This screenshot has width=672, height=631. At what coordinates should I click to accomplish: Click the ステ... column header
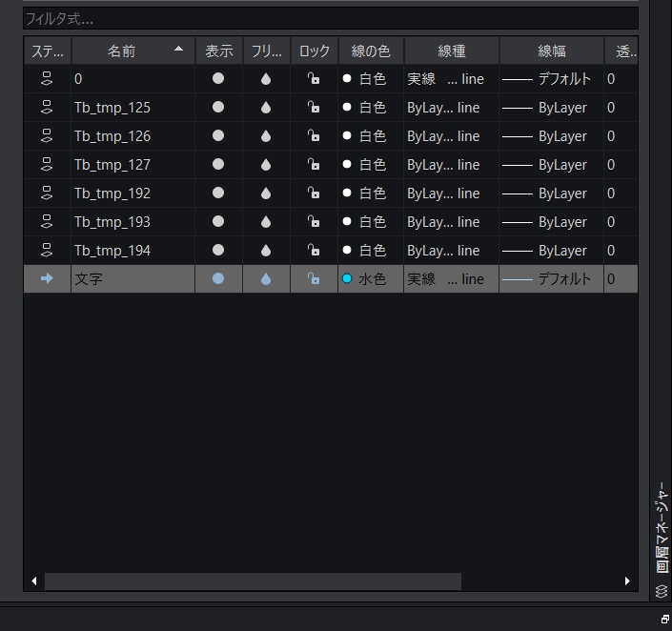[48, 51]
